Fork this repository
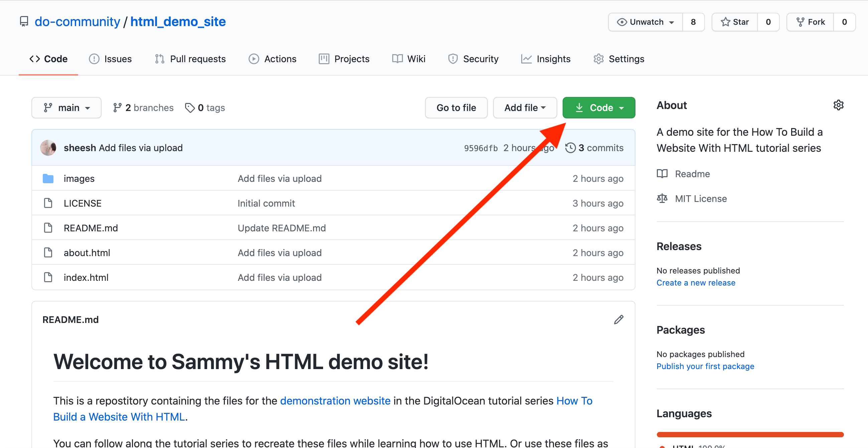This screenshot has width=868, height=448. [x=810, y=22]
